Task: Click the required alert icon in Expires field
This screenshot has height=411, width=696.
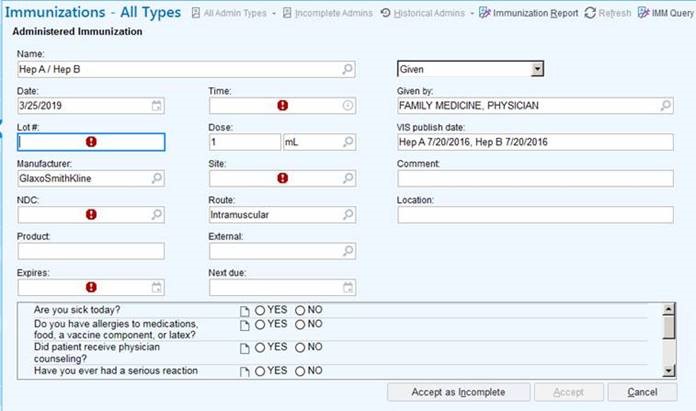Action: 91,288
